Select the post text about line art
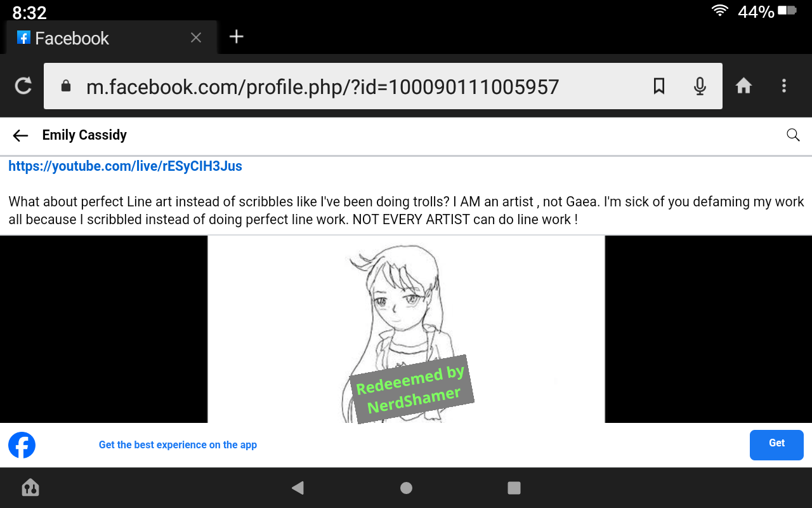Viewport: 812px width, 508px height. pyautogui.click(x=406, y=211)
